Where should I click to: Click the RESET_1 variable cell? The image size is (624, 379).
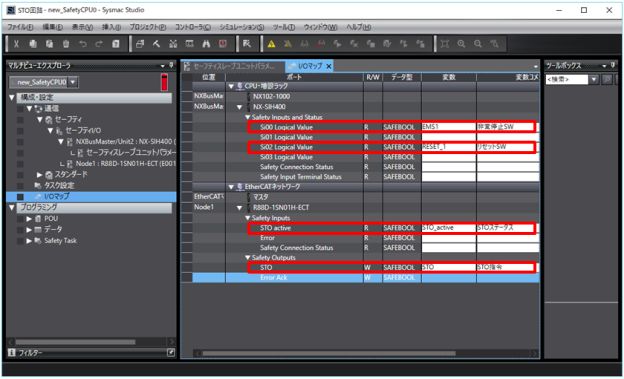click(x=449, y=147)
